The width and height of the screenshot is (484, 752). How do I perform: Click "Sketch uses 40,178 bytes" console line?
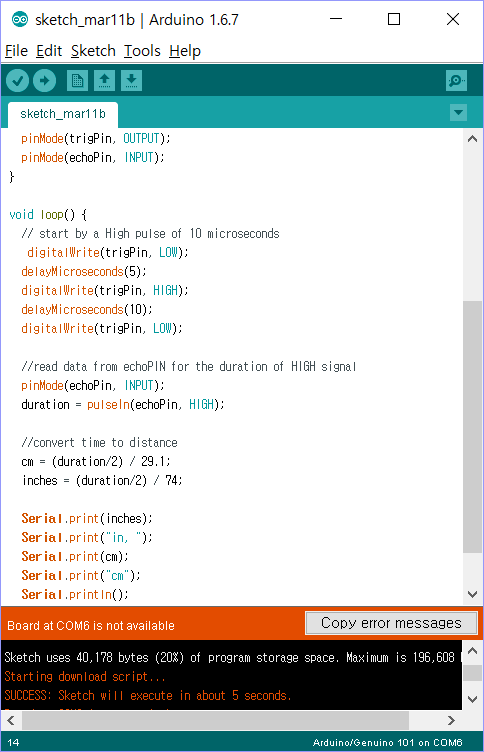tap(233, 658)
